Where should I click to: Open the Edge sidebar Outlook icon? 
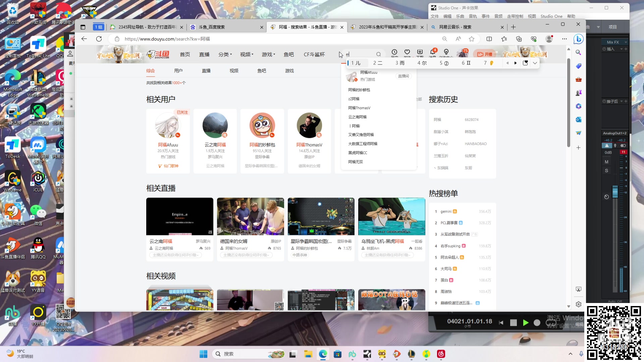coord(578,120)
